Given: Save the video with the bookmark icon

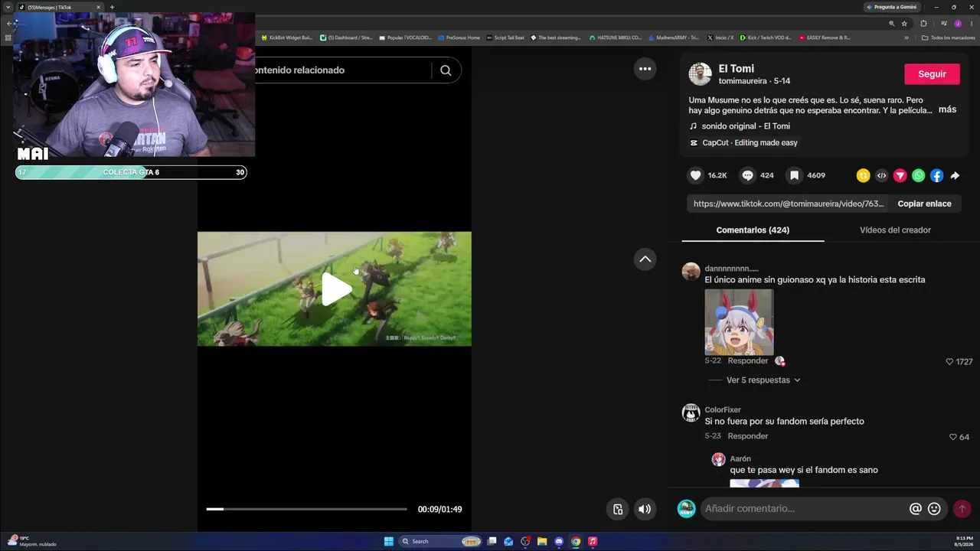Looking at the screenshot, I should [x=795, y=175].
